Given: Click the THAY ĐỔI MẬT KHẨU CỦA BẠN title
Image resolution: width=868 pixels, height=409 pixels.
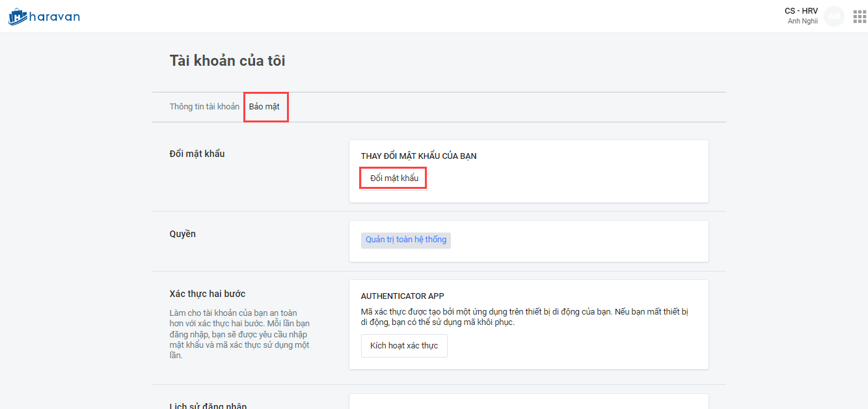Looking at the screenshot, I should click(x=419, y=156).
